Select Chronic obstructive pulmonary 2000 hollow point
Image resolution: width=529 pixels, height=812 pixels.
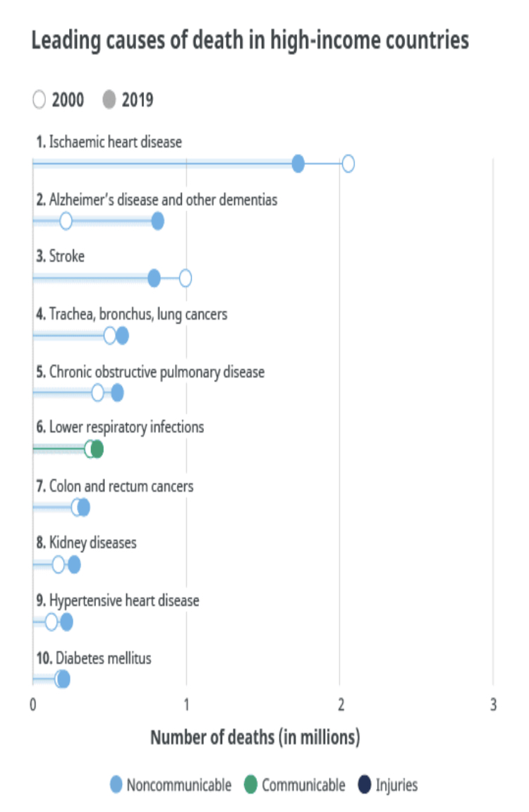(x=97, y=392)
